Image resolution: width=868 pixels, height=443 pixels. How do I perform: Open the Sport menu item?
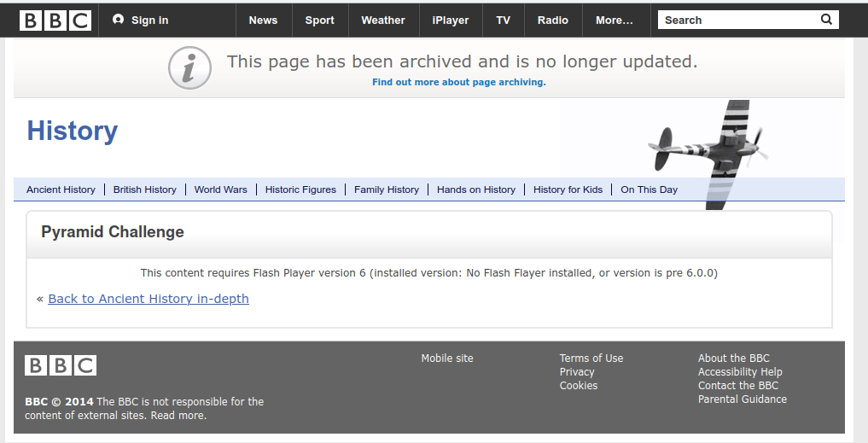319,20
